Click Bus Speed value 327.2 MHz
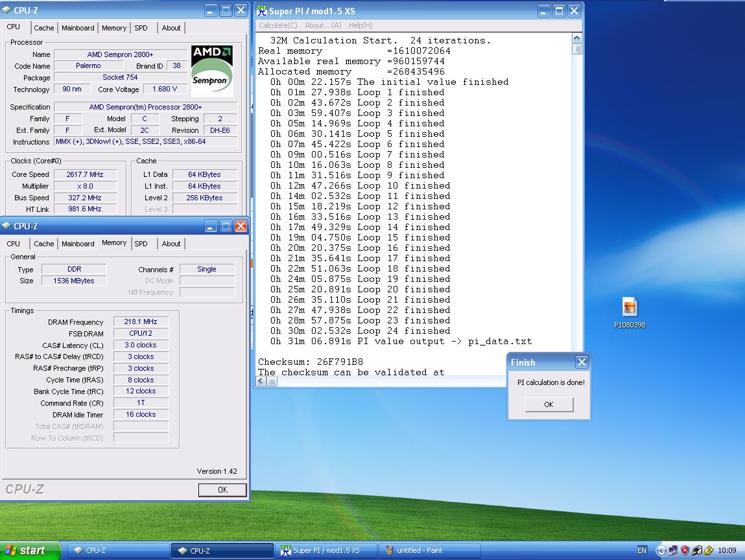Image resolution: width=745 pixels, height=560 pixels. tap(84, 198)
